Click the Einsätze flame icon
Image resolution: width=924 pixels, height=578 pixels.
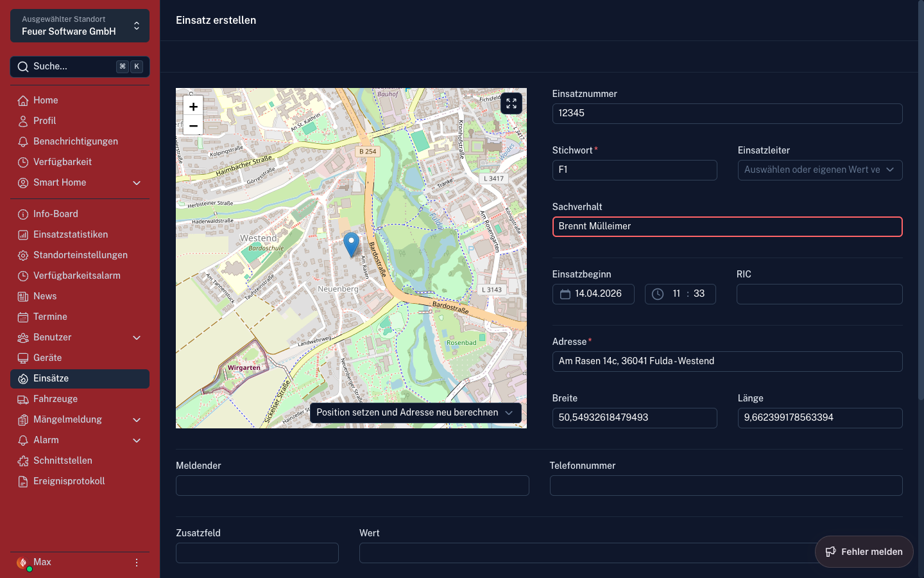[23, 378]
